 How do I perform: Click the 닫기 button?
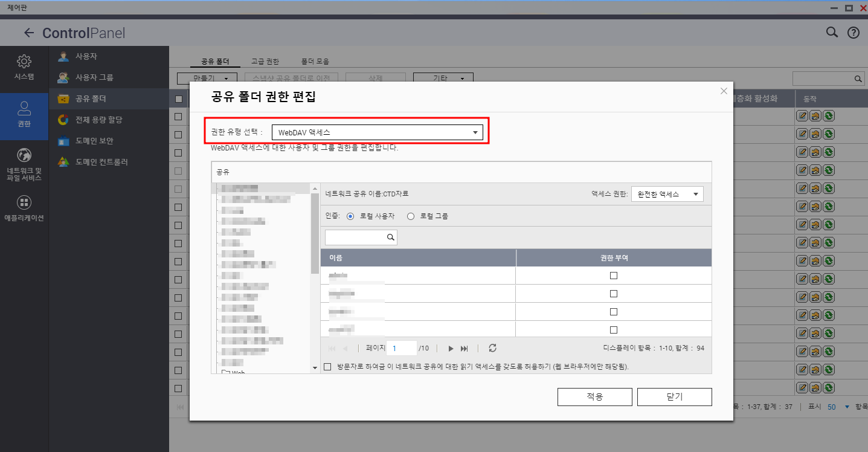(x=675, y=397)
